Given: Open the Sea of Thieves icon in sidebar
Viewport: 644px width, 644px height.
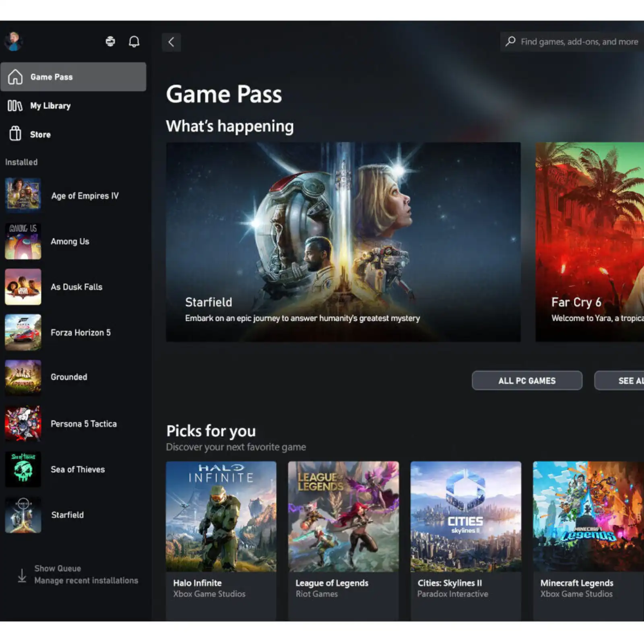Looking at the screenshot, I should coord(23,469).
